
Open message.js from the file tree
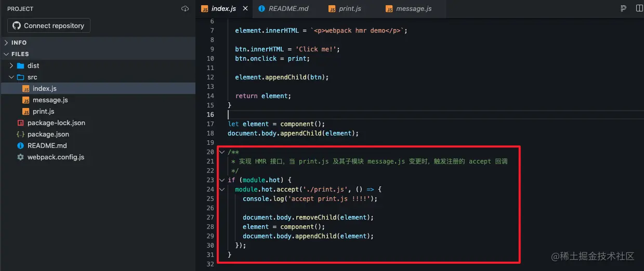tap(98, 100)
